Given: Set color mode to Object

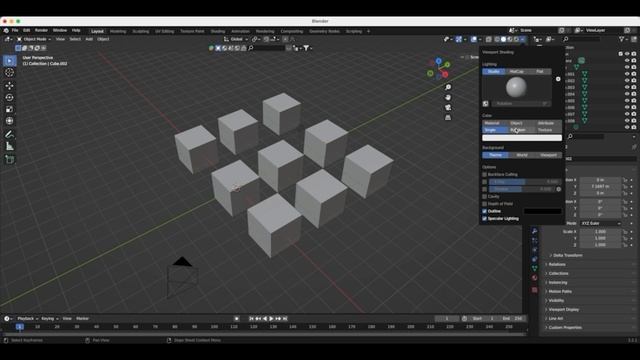Looking at the screenshot, I should click(x=522, y=123).
